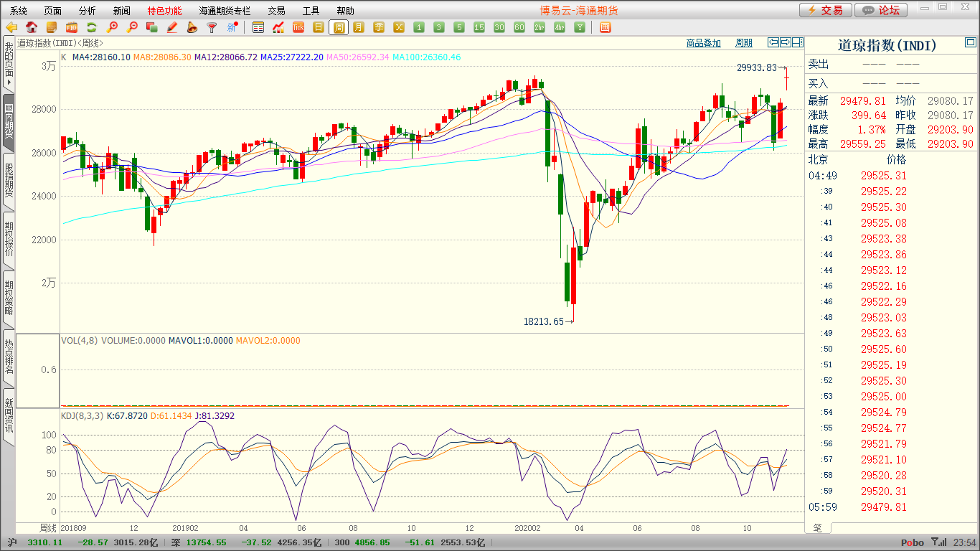Screen dimensions: 980x551
Task: Click the right arrow chart navigation icon
Action: click(786, 42)
